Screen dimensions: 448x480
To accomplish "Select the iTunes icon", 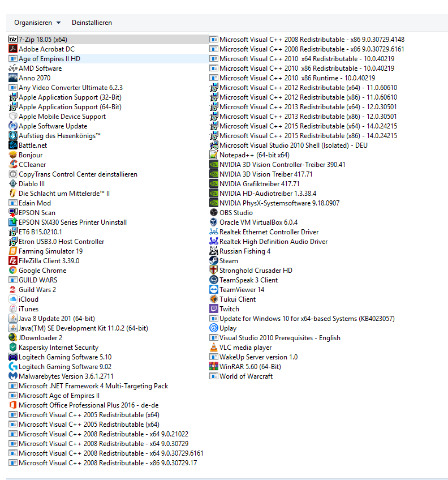I will [13, 309].
